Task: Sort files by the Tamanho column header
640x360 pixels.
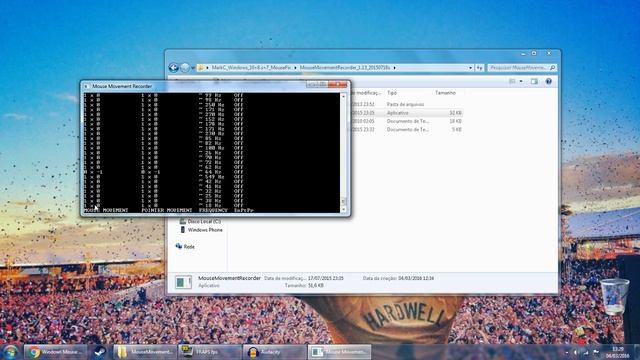Action: 445,93
